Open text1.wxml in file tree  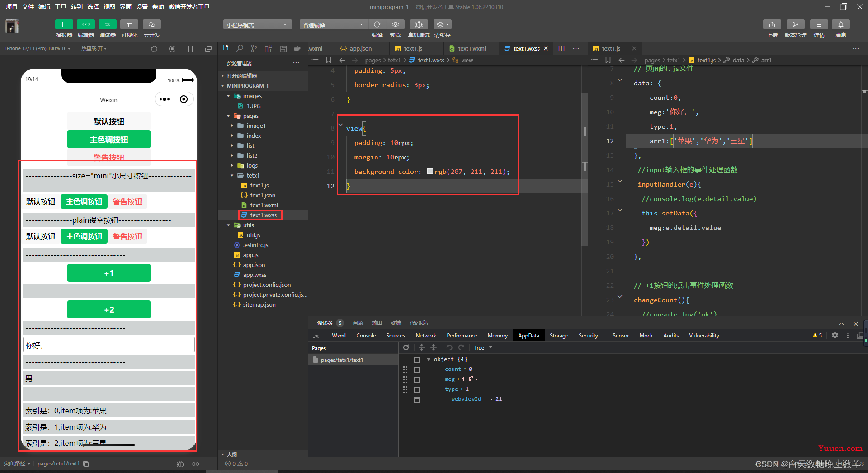[264, 205]
